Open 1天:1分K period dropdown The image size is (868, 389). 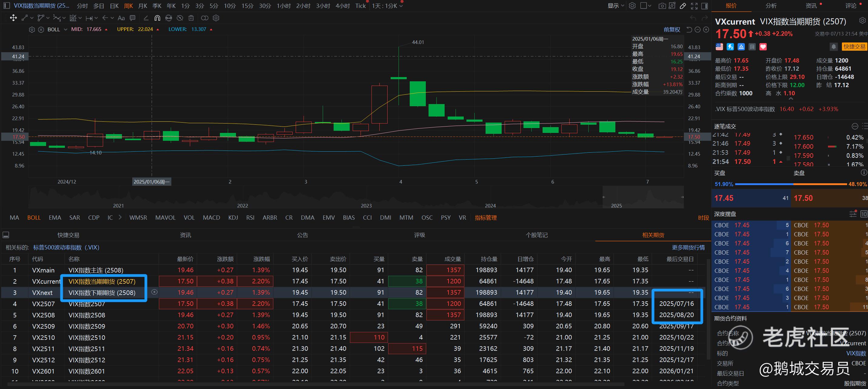(x=387, y=6)
